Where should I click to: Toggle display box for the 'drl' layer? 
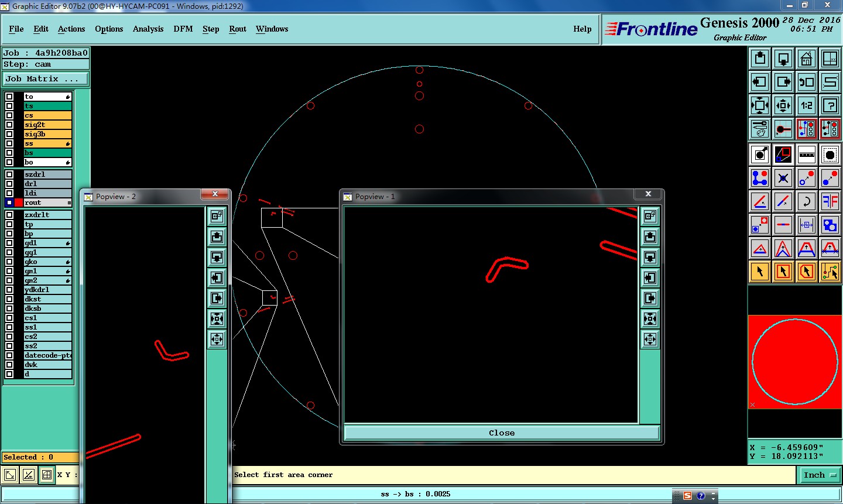pos(9,184)
